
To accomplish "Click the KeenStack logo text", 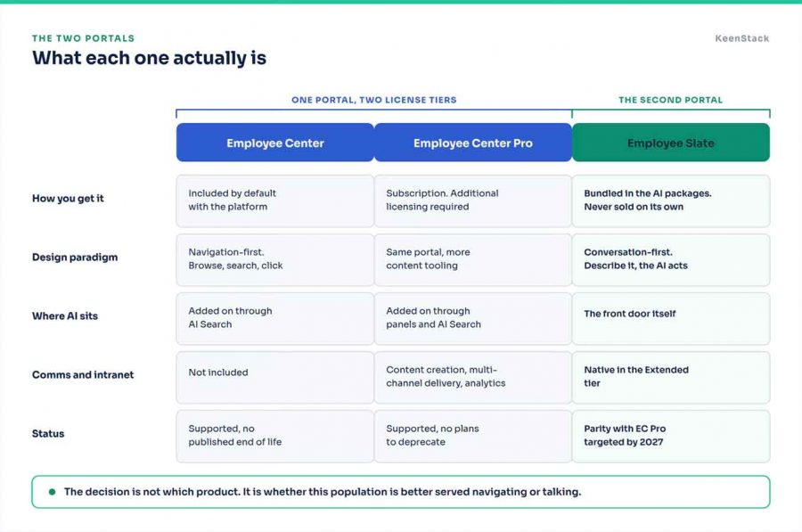I will (x=741, y=38).
